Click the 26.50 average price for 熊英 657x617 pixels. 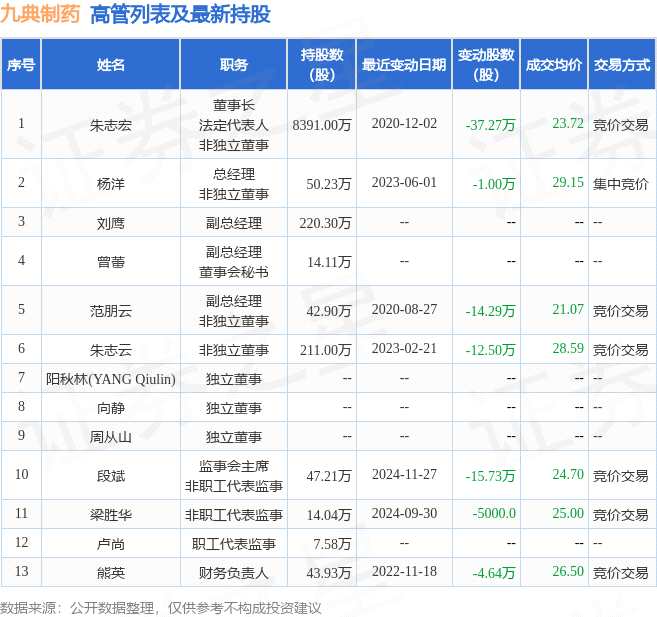coord(568,571)
